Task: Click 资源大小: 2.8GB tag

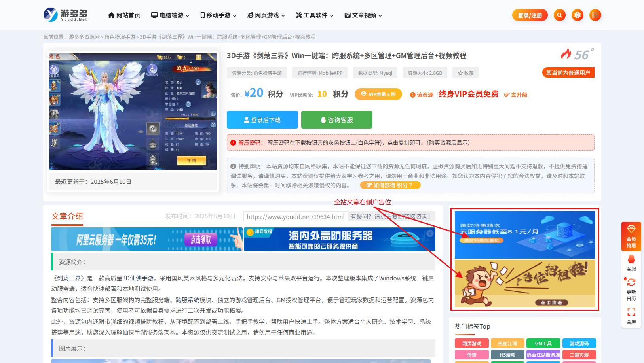Action: (425, 73)
